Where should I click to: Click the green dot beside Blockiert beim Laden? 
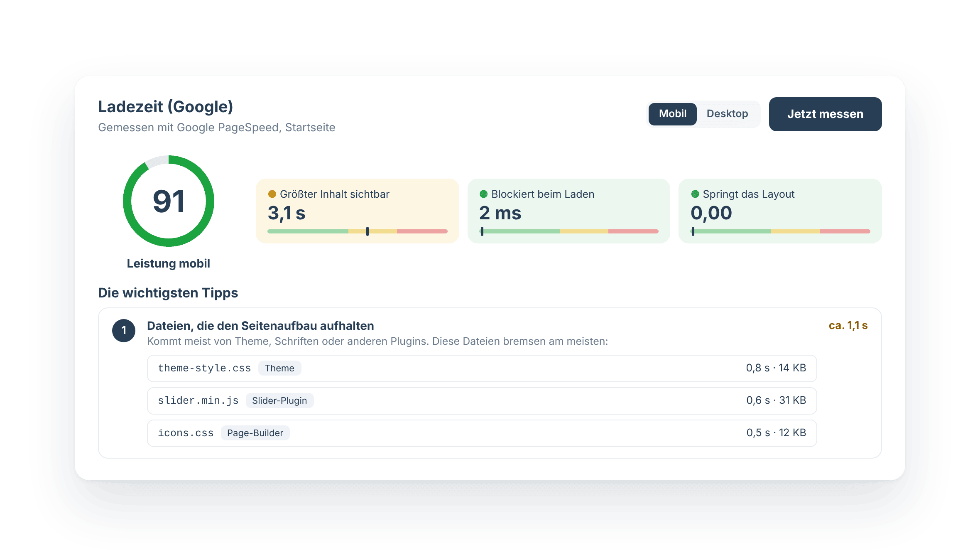(483, 194)
